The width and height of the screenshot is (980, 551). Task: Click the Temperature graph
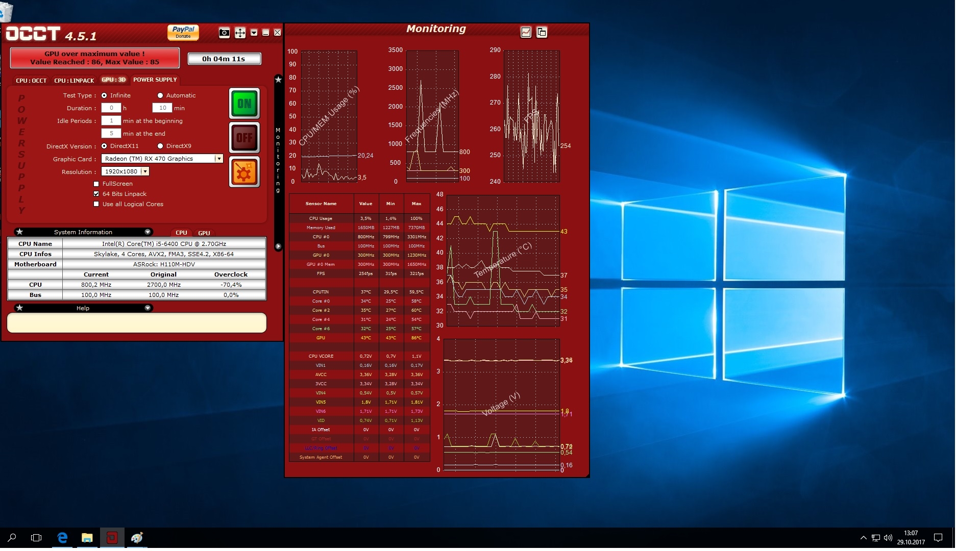click(x=503, y=260)
